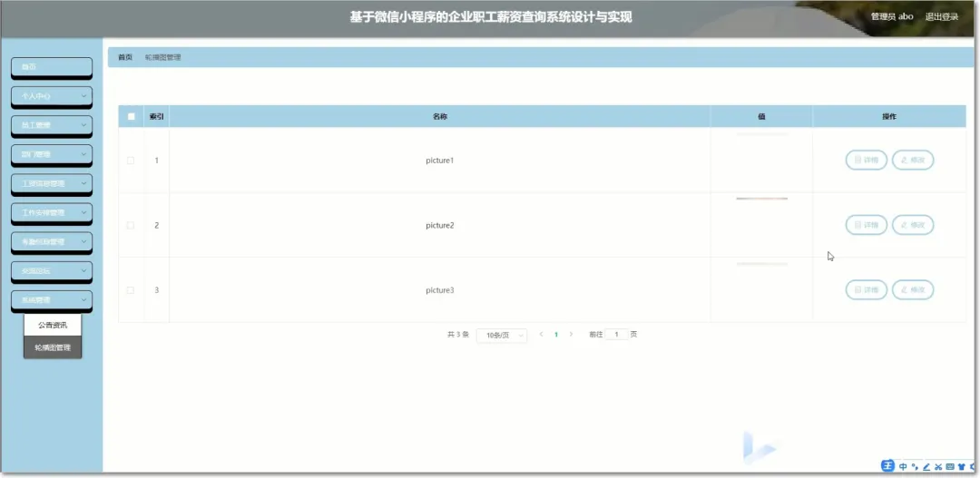The width and height of the screenshot is (980, 478).
Task: Go to 首页 in the breadcrumb
Action: 125,57
